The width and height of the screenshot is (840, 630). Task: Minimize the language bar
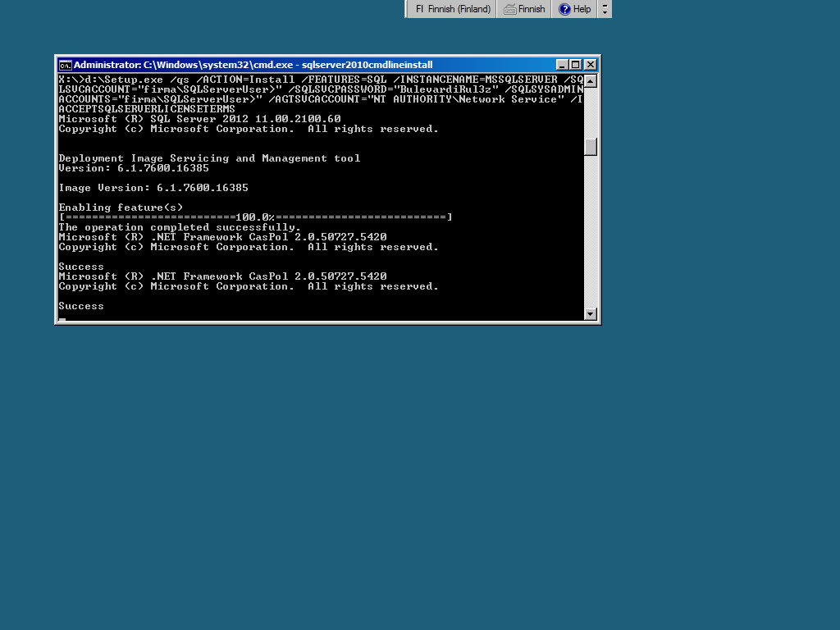[605, 5]
